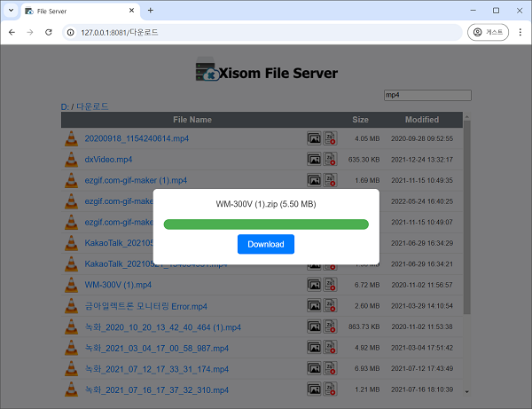Click the Download button in the dialog
This screenshot has width=532, height=409.
point(266,244)
